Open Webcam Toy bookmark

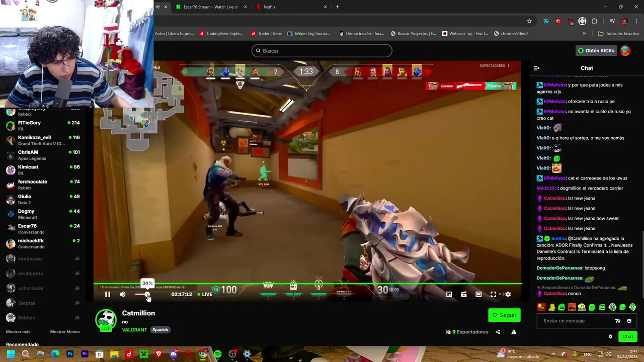pyautogui.click(x=465, y=34)
